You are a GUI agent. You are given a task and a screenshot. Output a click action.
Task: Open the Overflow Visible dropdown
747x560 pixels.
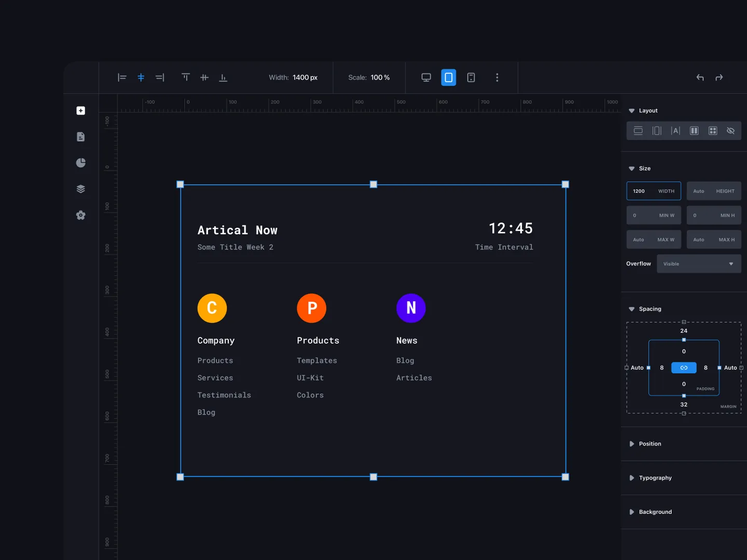(698, 264)
